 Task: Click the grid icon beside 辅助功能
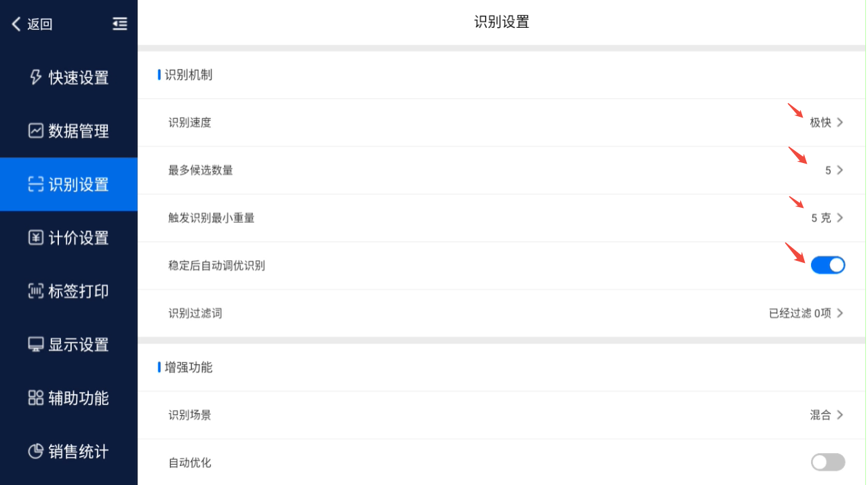[x=36, y=398]
